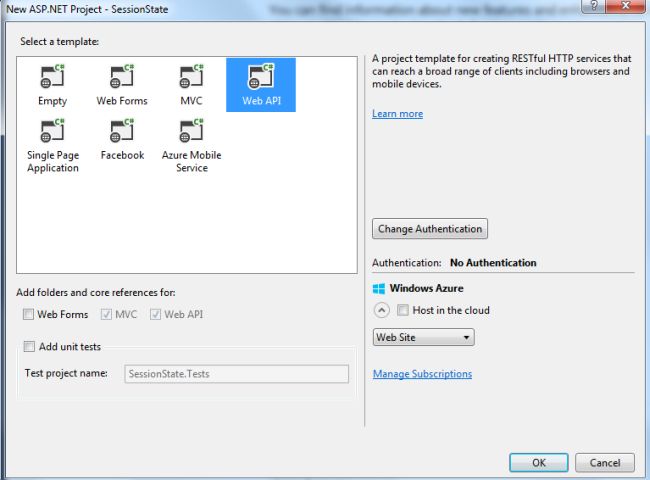Click the No Authentication status text

point(493,263)
